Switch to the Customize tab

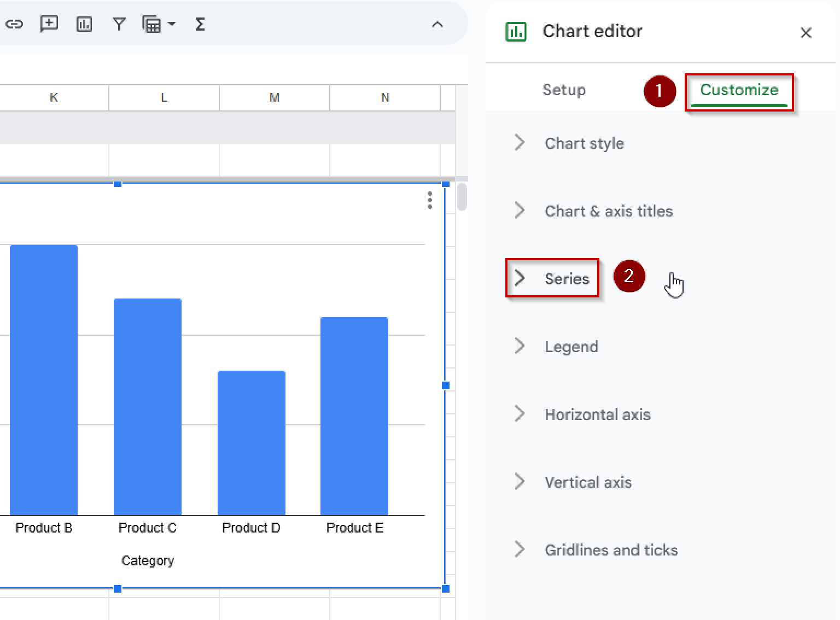point(739,90)
